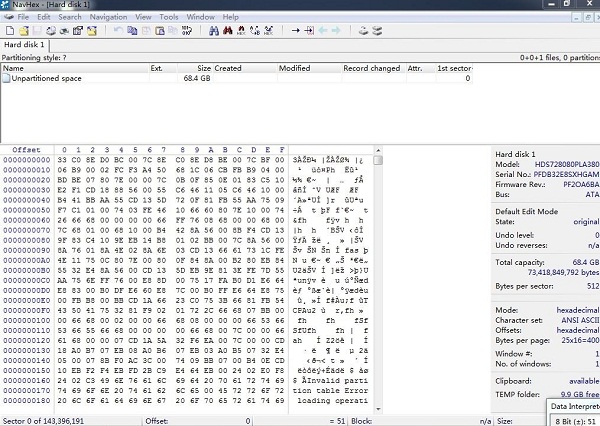Sort by the Size column header
The width and height of the screenshot is (600, 426).
(x=195, y=68)
